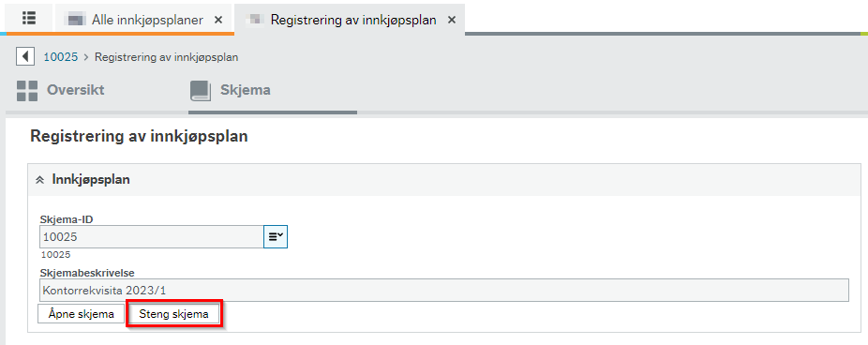
Task: Click the Skjema book icon
Action: 201,90
